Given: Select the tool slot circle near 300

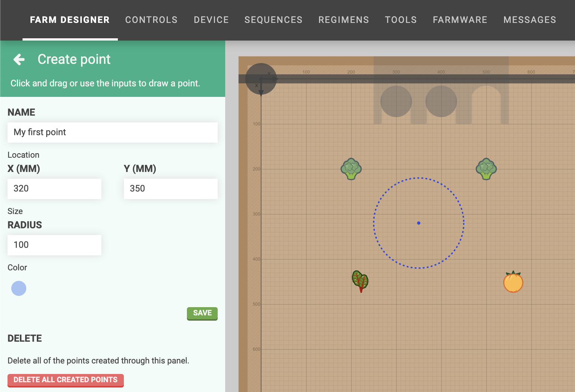Looking at the screenshot, I should 396,101.
